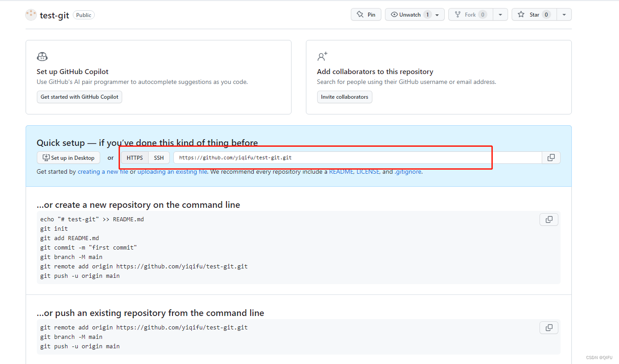
Task: Click Invite collaborators button
Action: point(345,97)
